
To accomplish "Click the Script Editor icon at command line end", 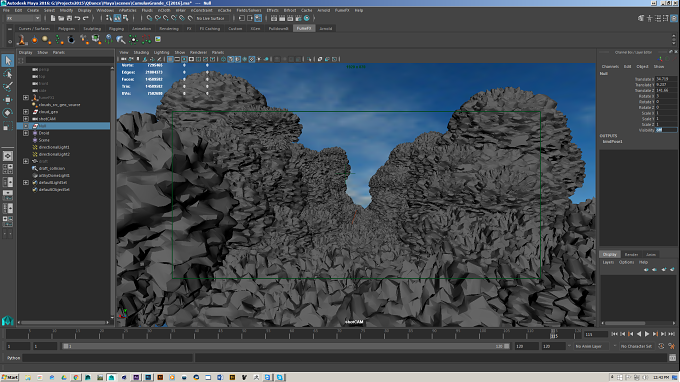I will [673, 358].
